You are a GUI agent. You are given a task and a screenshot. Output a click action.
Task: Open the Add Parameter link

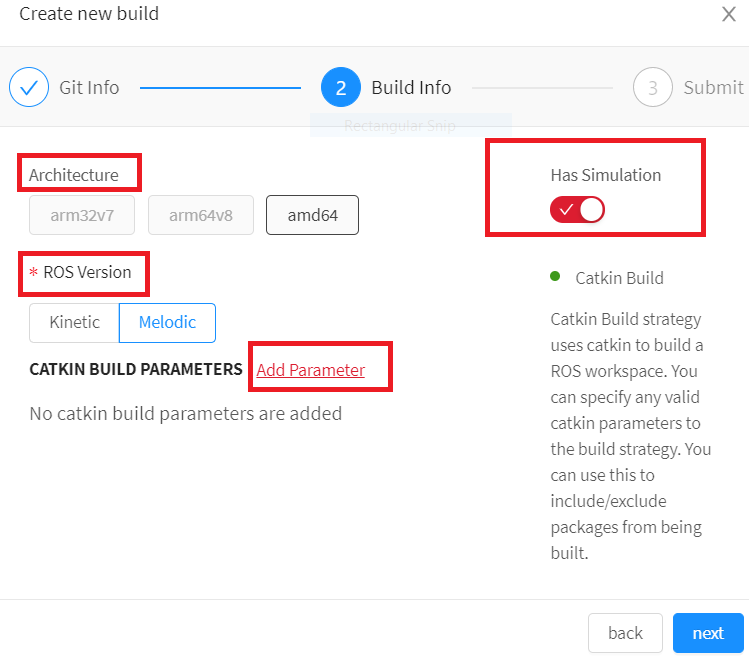pyautogui.click(x=310, y=370)
